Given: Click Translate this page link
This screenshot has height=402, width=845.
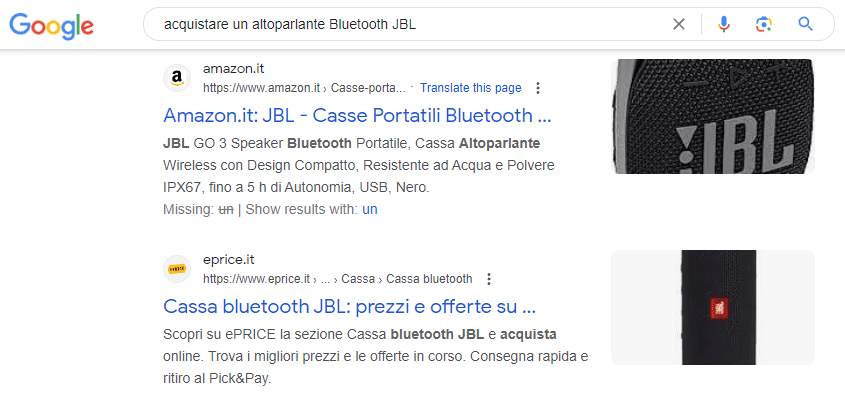Looking at the screenshot, I should click(470, 87).
